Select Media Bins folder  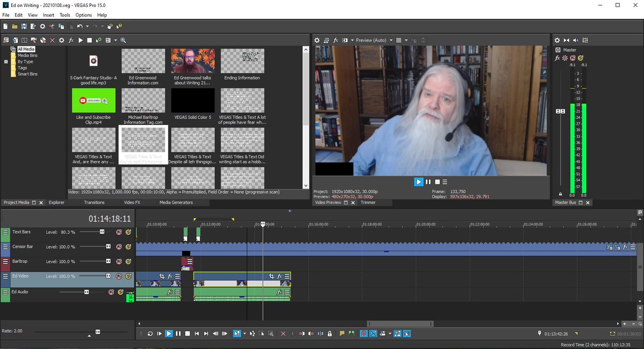[27, 55]
